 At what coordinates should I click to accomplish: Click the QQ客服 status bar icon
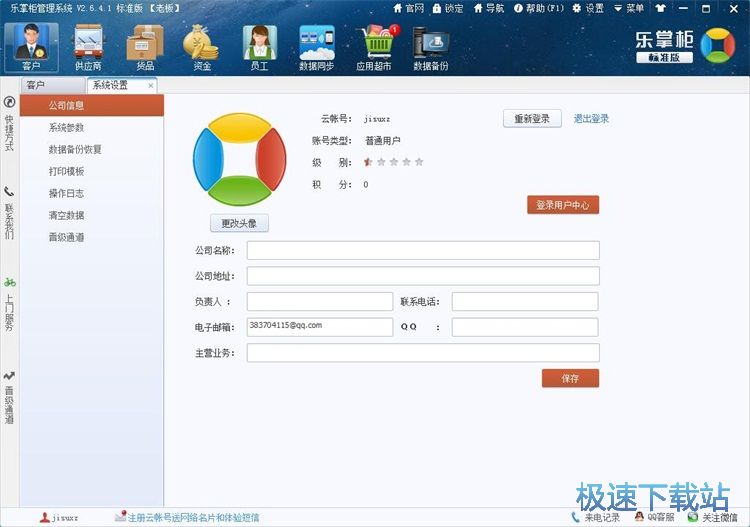(654, 517)
